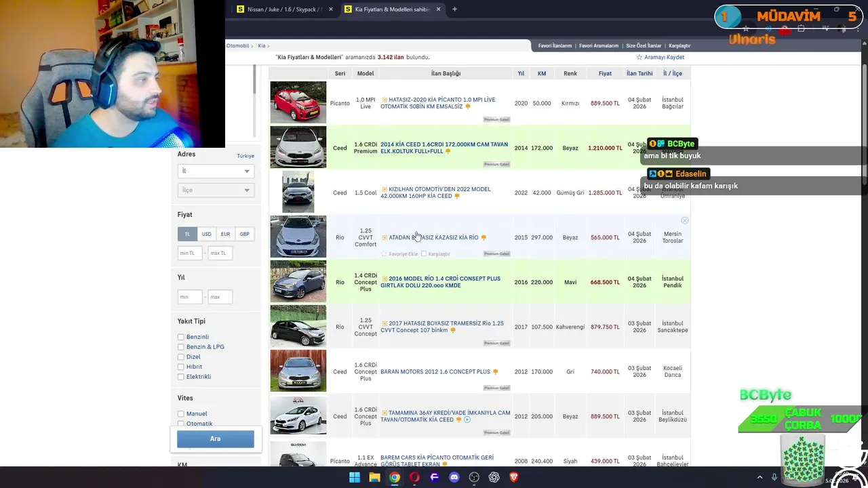
Task: Open the İl province dropdown
Action: 215,171
